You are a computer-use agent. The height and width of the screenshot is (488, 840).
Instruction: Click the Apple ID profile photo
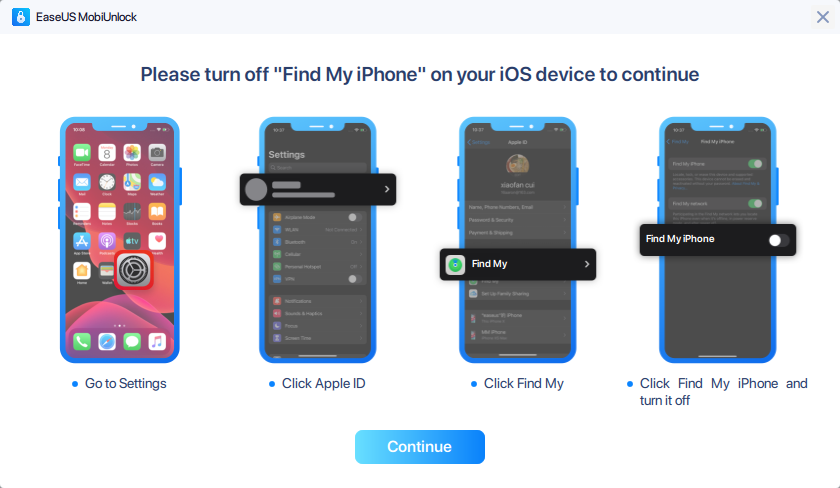pyautogui.click(x=518, y=164)
